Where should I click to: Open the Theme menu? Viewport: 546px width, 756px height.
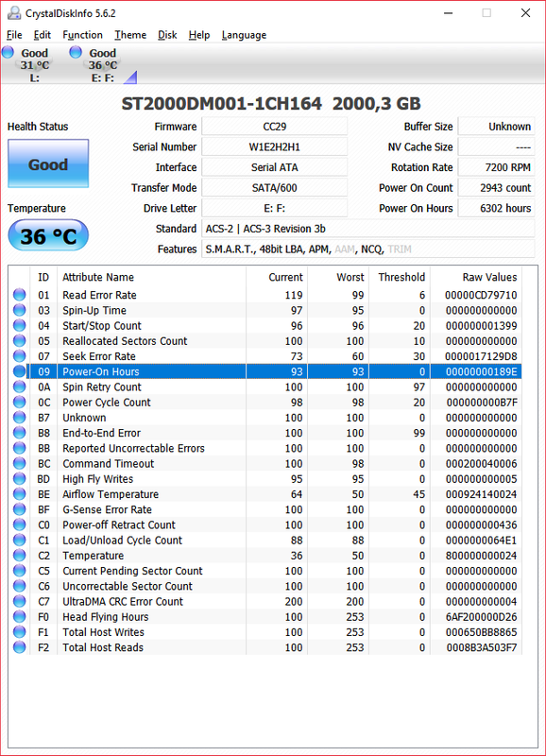click(130, 35)
